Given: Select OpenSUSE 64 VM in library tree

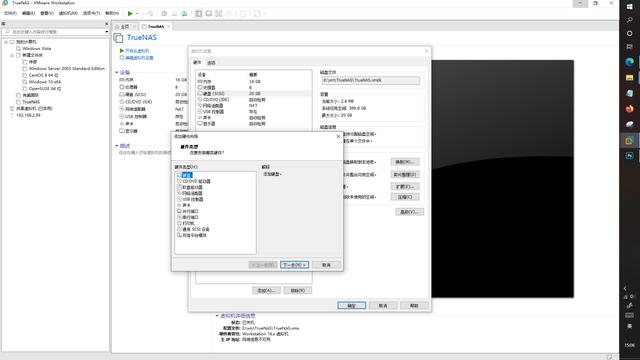Looking at the screenshot, I should (x=45, y=89).
